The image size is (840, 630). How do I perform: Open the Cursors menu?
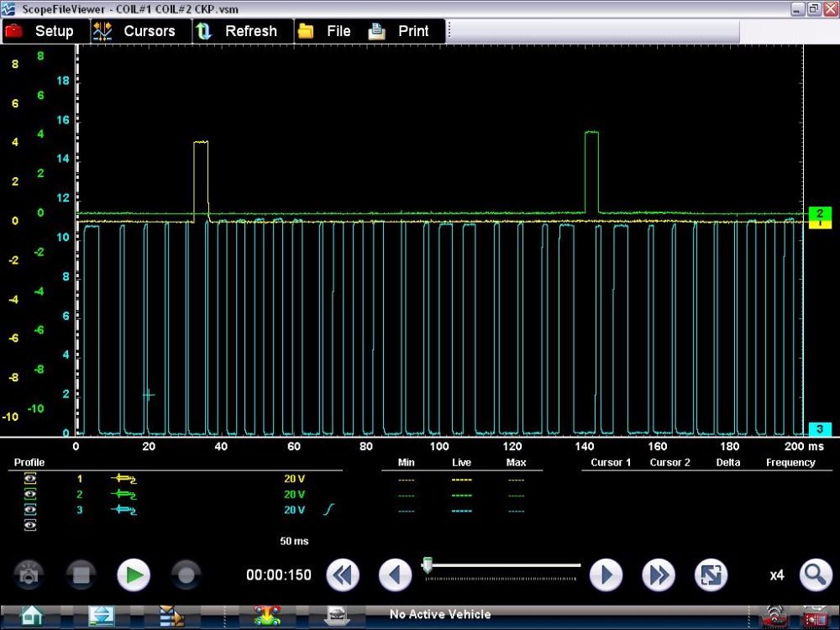[x=134, y=31]
